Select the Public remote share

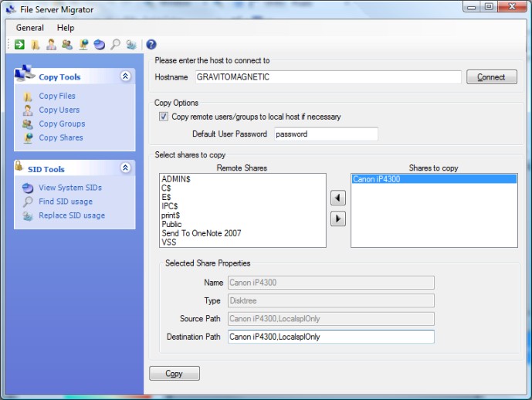point(172,225)
